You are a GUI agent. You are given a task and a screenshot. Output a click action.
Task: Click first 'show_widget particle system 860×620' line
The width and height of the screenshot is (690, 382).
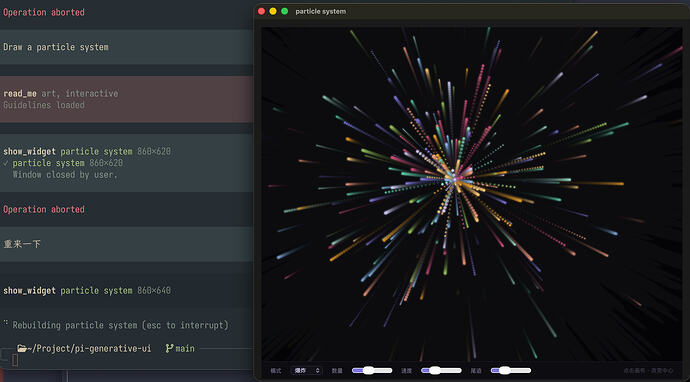click(x=87, y=151)
